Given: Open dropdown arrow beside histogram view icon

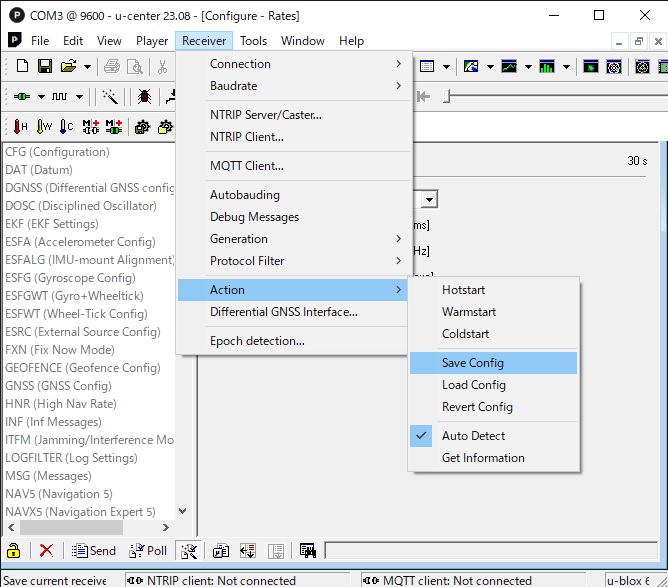Looking at the screenshot, I should coord(566,67).
